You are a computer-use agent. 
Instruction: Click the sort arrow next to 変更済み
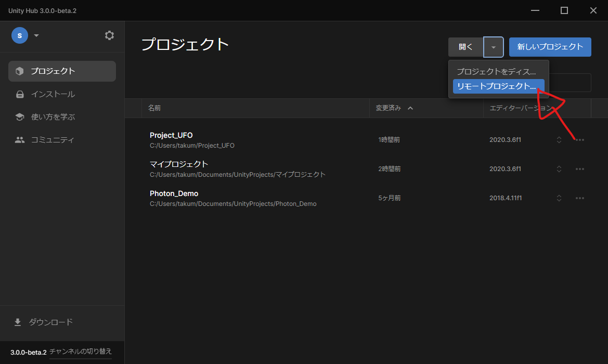(410, 108)
